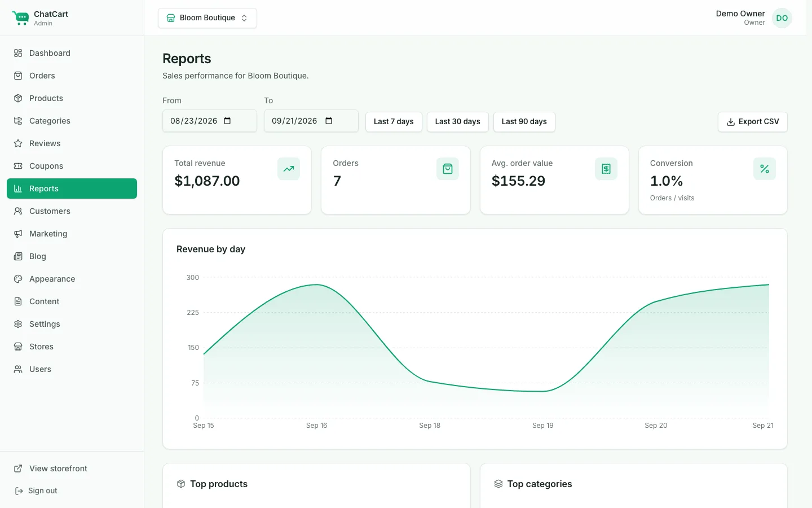The width and height of the screenshot is (812, 508).
Task: Click the Avg. order value receipt icon
Action: point(606,169)
